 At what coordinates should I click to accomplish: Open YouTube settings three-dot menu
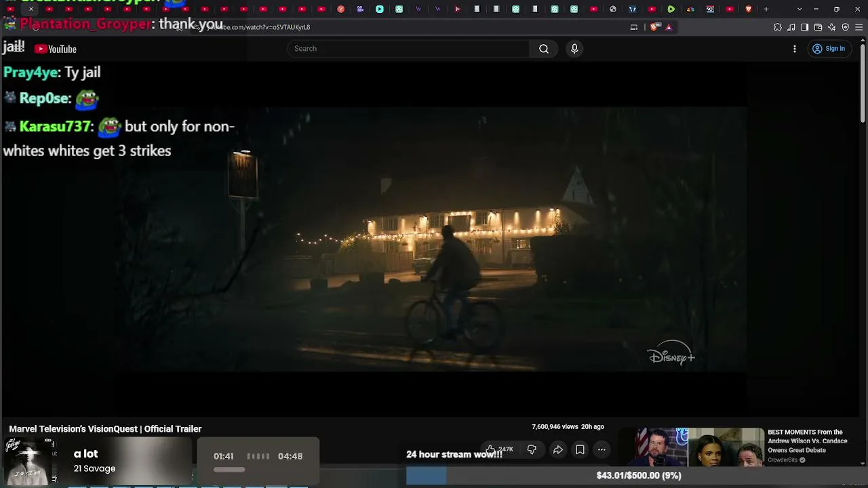click(795, 49)
